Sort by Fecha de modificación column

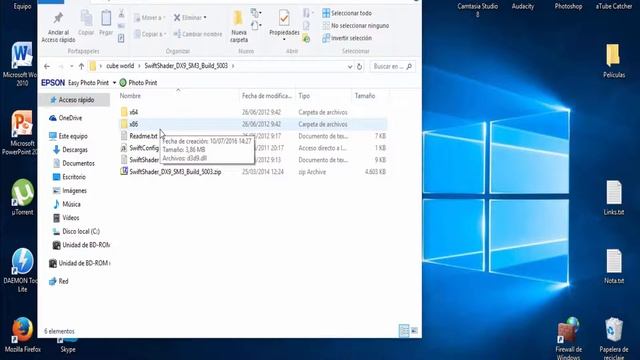click(267, 96)
